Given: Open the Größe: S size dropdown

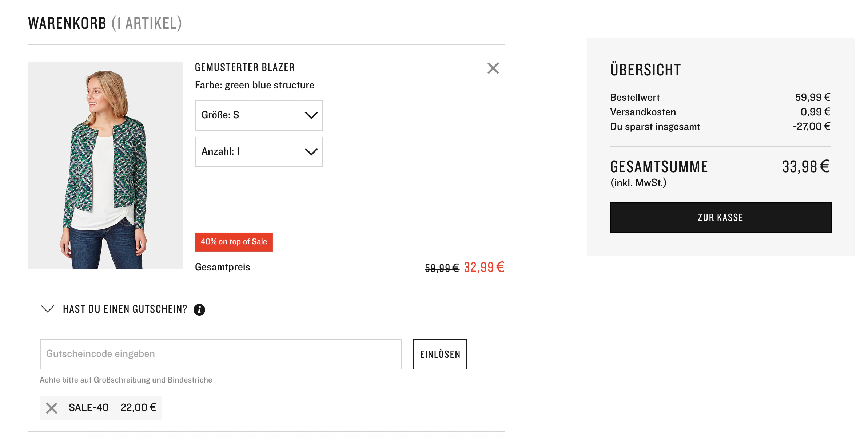Looking at the screenshot, I should pos(259,115).
